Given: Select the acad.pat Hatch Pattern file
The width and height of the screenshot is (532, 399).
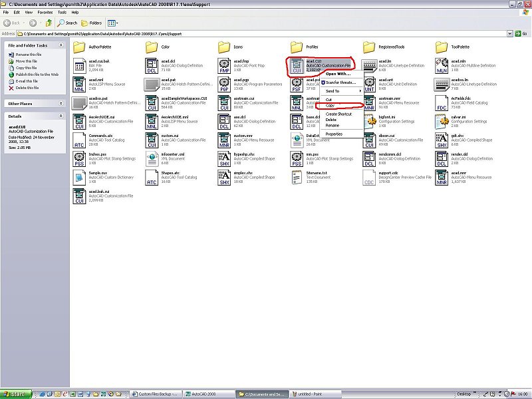Looking at the screenshot, I should 178,84.
